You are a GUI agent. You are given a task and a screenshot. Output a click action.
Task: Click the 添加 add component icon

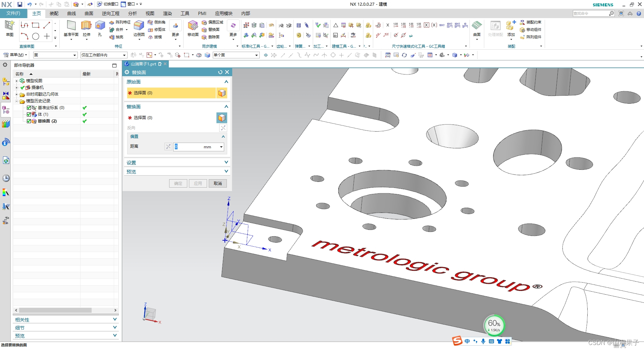coord(511,26)
